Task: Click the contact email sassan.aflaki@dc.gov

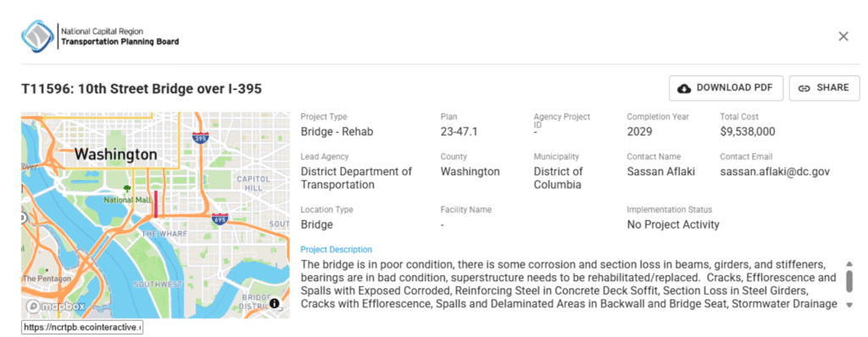Action: tap(775, 172)
